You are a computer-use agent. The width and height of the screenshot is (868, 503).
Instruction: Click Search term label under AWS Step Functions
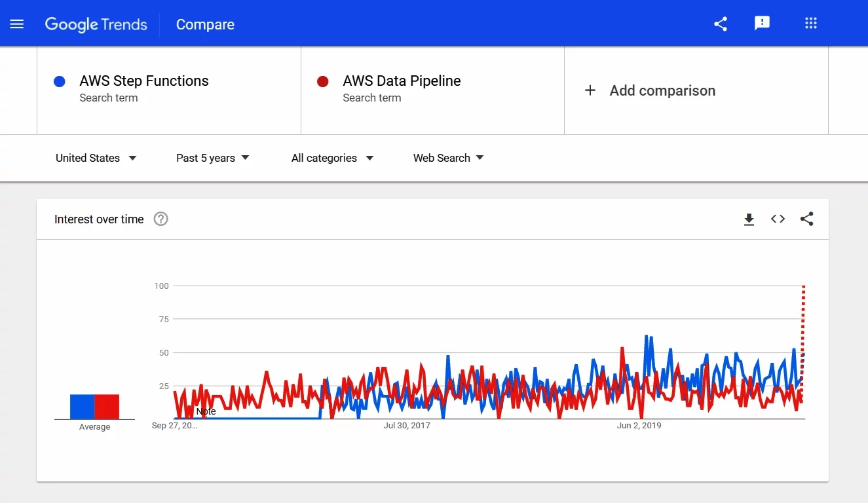coord(109,98)
